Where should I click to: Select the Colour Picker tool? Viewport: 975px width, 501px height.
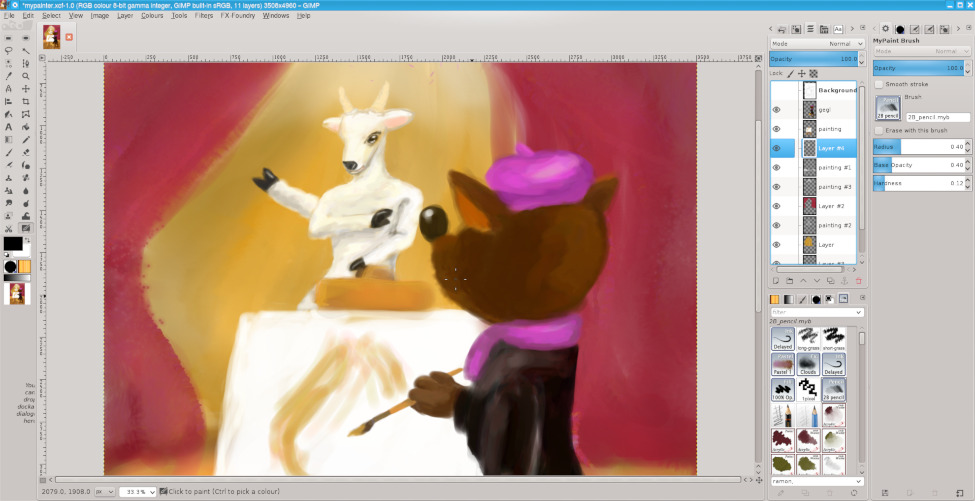click(9, 76)
